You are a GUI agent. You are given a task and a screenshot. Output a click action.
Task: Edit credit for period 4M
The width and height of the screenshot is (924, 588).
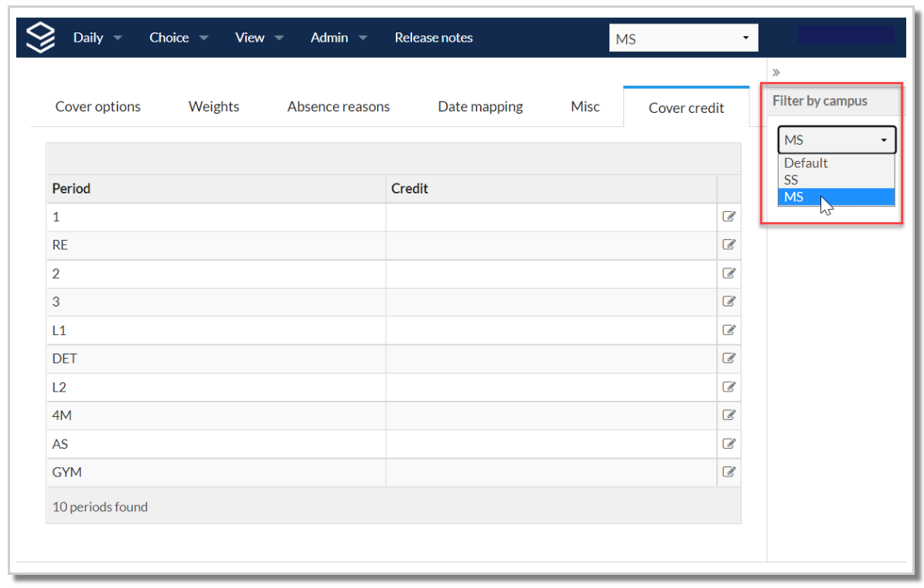[729, 415]
